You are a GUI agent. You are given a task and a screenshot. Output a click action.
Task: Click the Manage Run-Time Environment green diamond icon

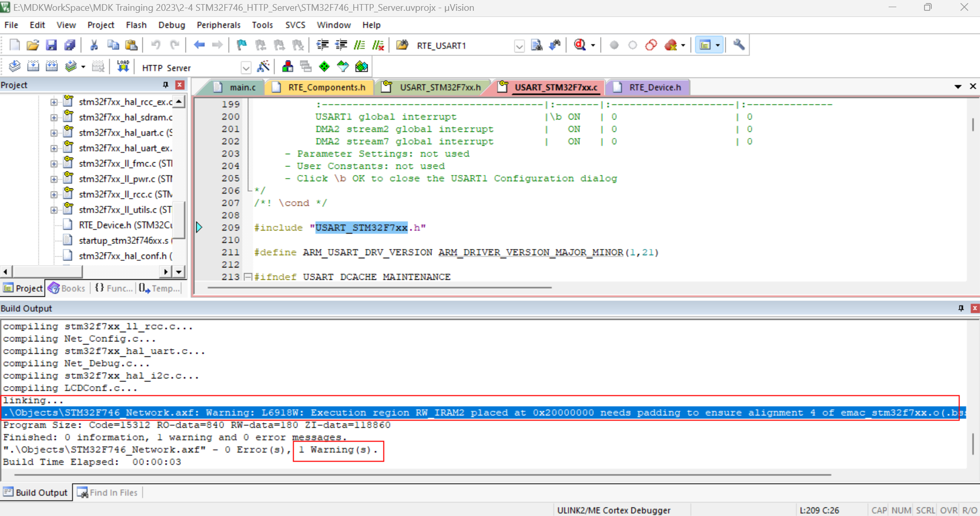click(324, 67)
